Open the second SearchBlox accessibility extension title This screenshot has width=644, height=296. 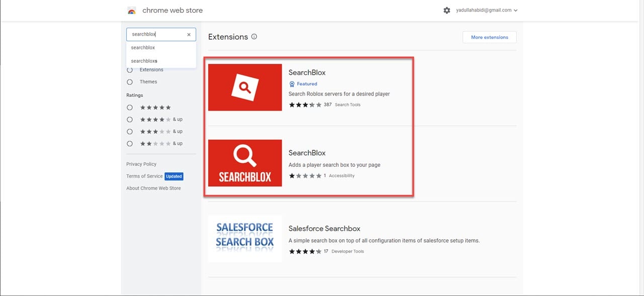tap(307, 153)
